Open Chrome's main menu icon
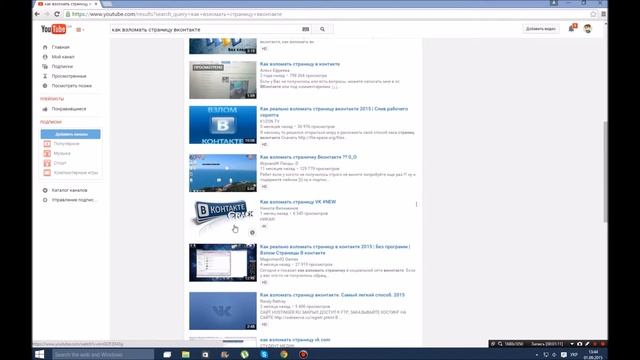The image size is (640, 360). (603, 14)
